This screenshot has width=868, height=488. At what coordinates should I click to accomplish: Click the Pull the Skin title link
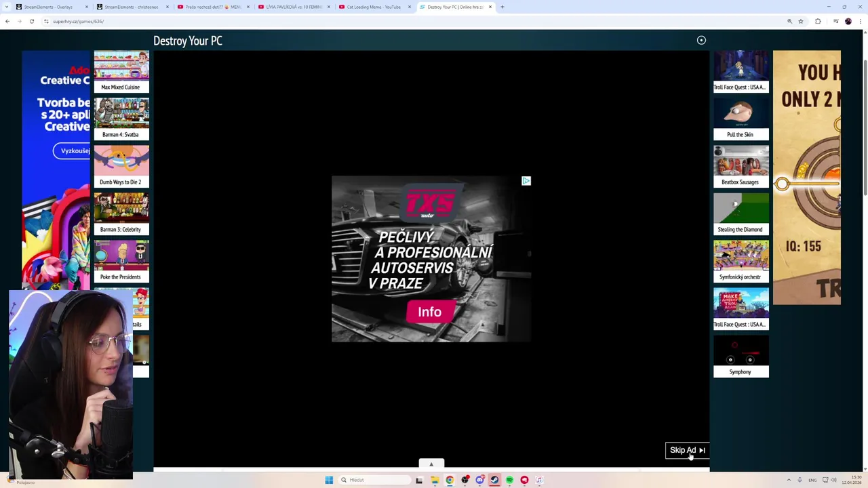(740, 134)
